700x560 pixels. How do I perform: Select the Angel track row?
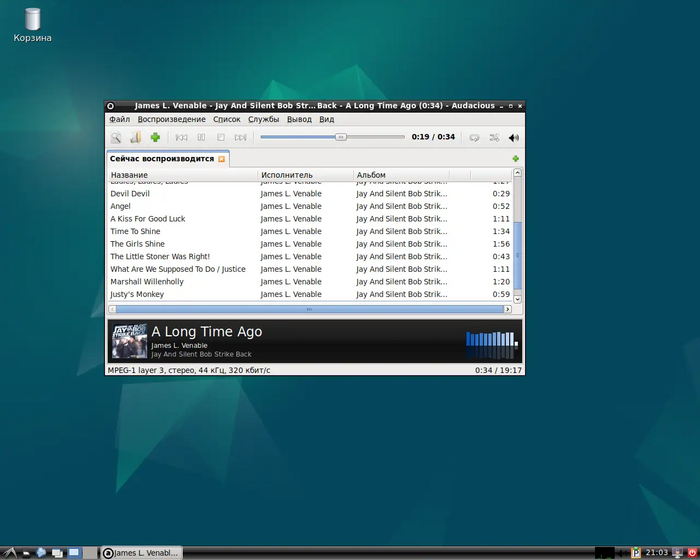pos(310,206)
